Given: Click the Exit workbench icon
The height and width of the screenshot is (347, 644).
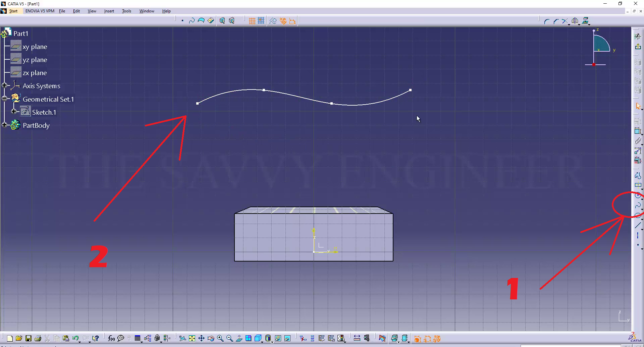Looking at the screenshot, I should (638, 46).
